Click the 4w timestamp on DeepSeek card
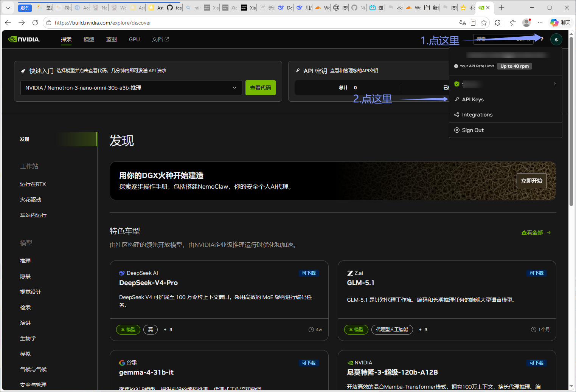 315,330
